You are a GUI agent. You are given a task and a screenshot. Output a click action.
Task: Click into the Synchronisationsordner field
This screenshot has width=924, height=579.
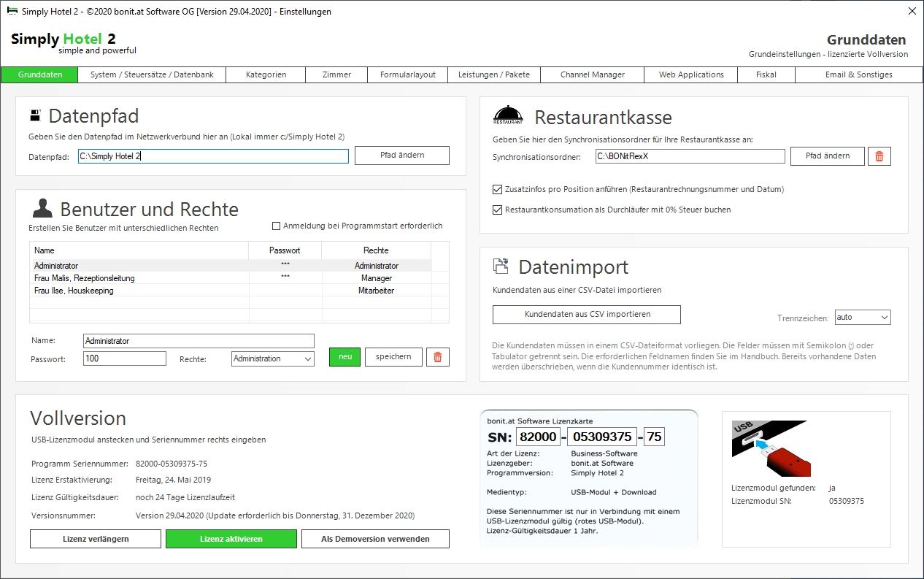(690, 156)
